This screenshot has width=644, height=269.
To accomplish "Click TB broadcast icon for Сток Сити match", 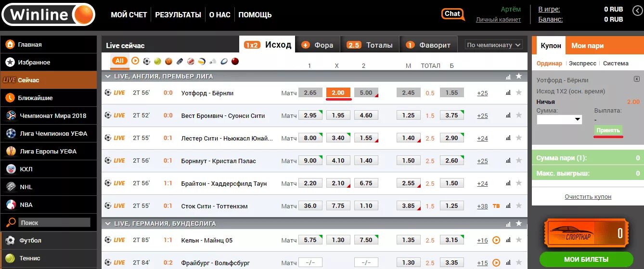I will coord(496,206).
